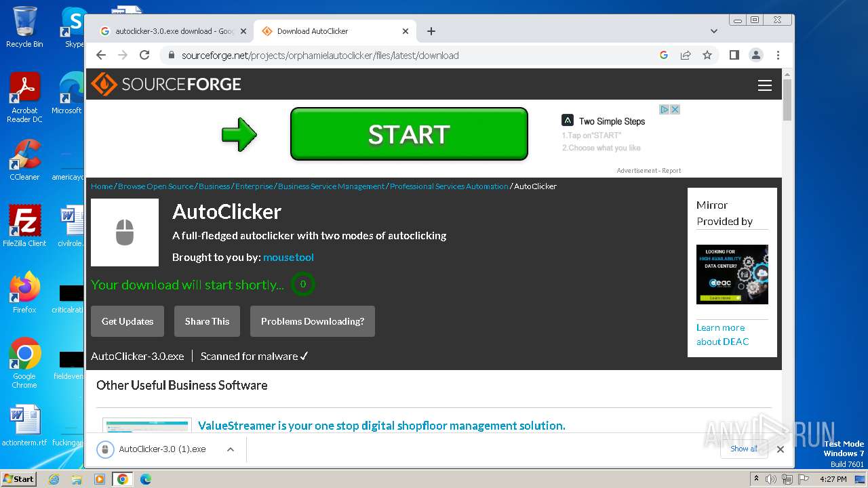The width and height of the screenshot is (868, 488).
Task: Open Recycle Bin on desktop
Action: click(24, 27)
